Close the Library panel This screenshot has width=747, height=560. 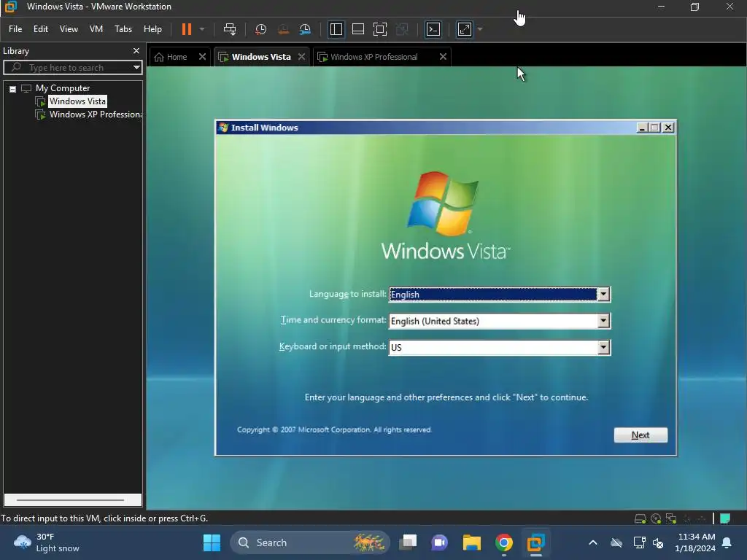click(136, 50)
